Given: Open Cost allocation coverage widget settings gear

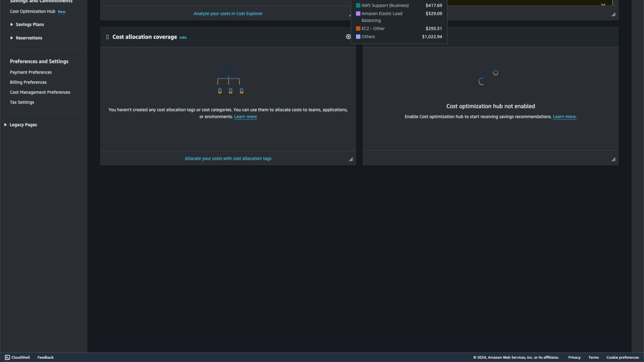Looking at the screenshot, I should [x=348, y=37].
